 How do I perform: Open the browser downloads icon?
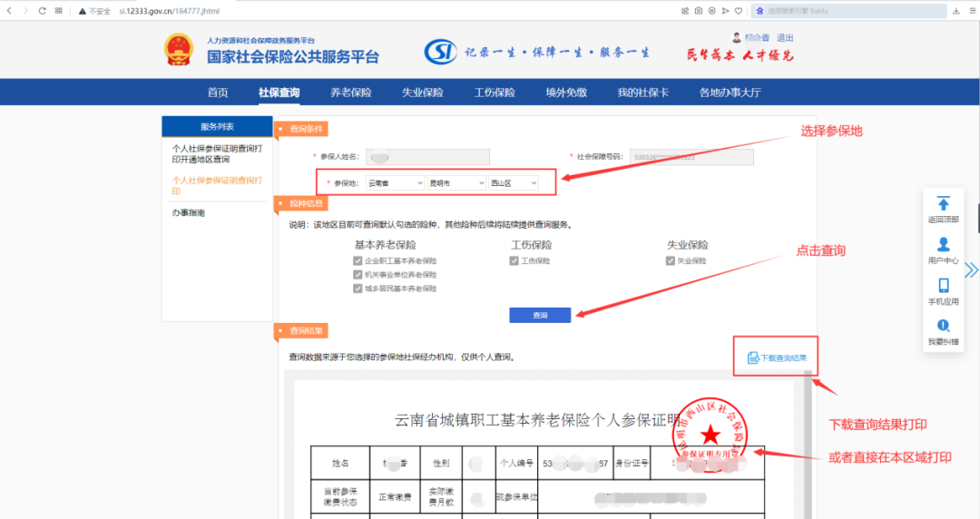point(956,11)
